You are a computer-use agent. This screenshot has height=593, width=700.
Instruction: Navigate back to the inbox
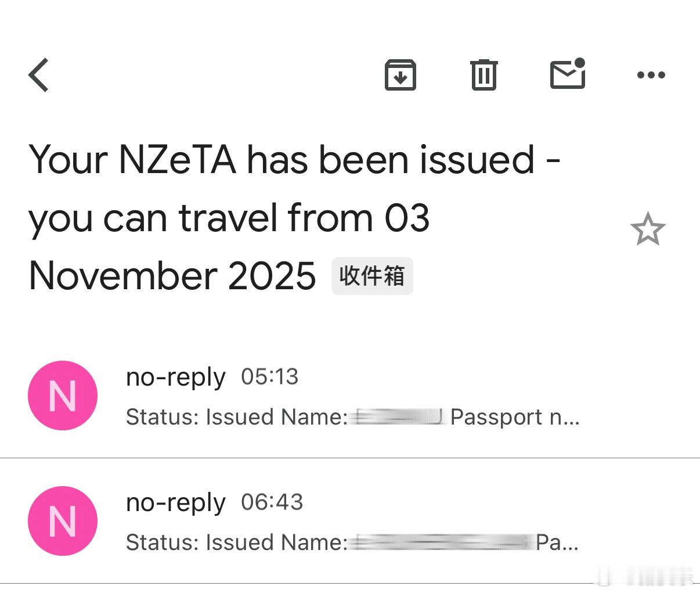(x=38, y=74)
